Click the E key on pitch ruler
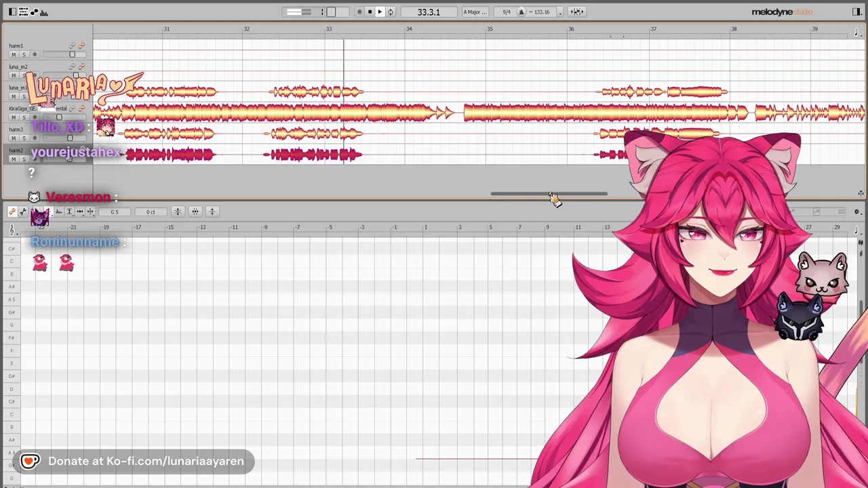Image resolution: width=868 pixels, height=488 pixels. (x=12, y=363)
